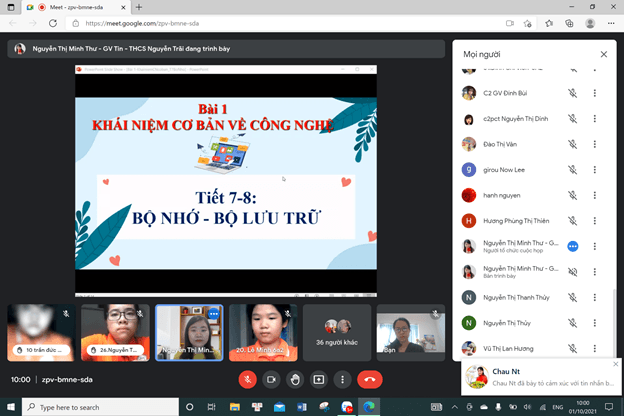Click Windows Start button
This screenshot has height=416, width=624.
[11, 407]
